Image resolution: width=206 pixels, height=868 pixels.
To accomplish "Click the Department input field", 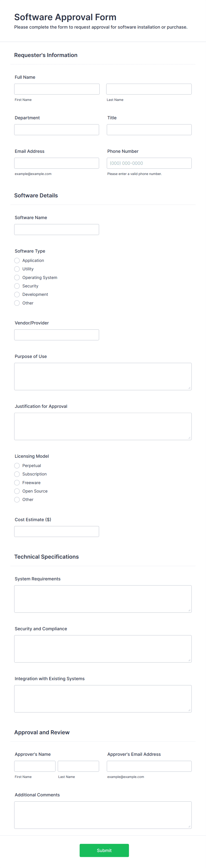I will (x=56, y=129).
